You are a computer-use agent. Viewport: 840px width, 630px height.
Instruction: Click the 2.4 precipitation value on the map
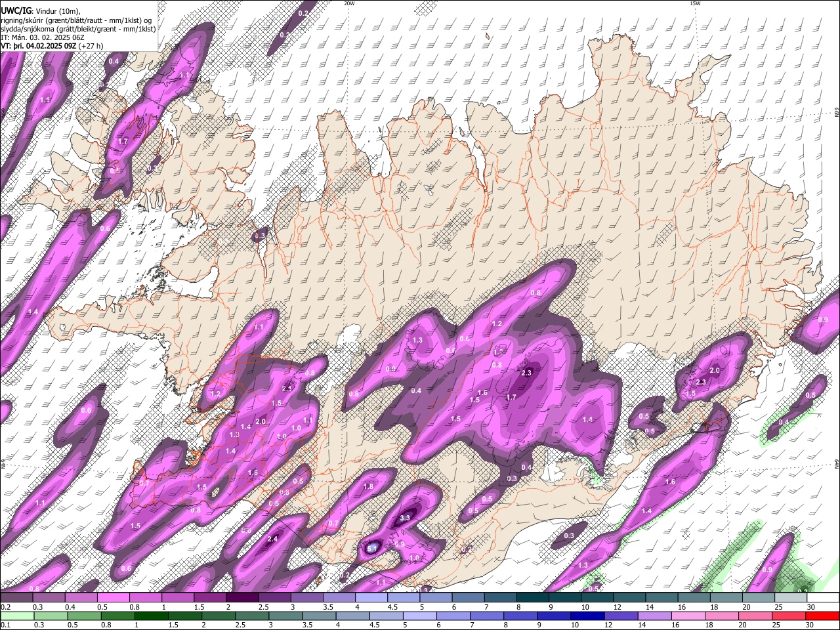tap(273, 539)
